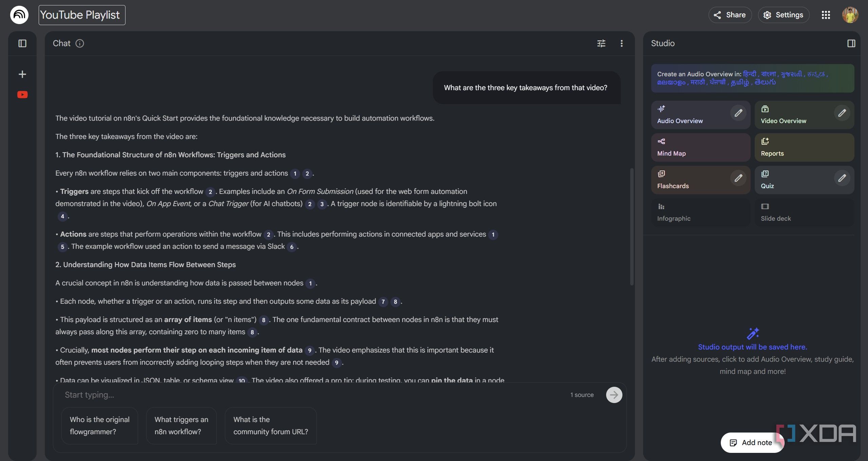Screen dimensions: 868x461
Task: Open citation 4 after lightning bolt icon
Action: (x=62, y=216)
